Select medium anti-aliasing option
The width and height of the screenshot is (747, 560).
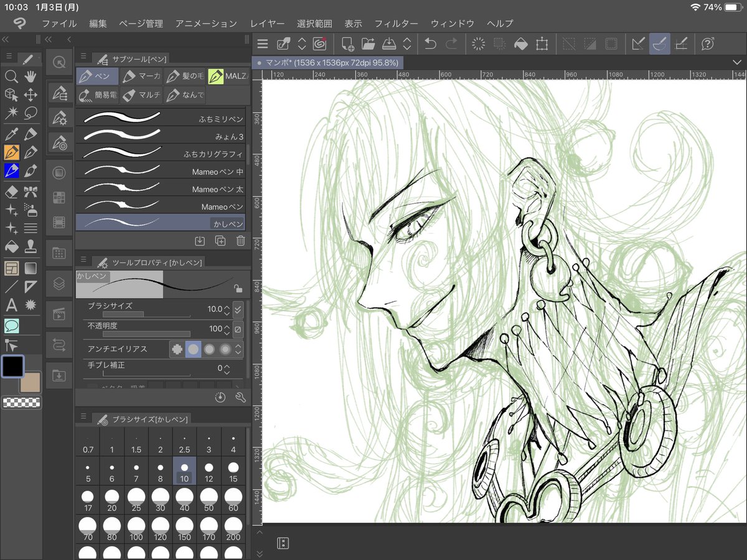[209, 349]
